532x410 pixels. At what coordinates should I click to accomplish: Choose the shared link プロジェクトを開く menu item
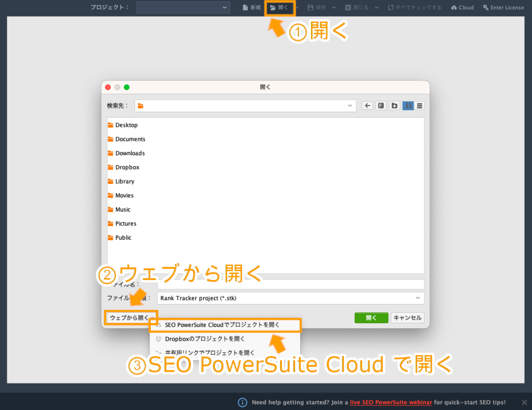click(x=225, y=352)
